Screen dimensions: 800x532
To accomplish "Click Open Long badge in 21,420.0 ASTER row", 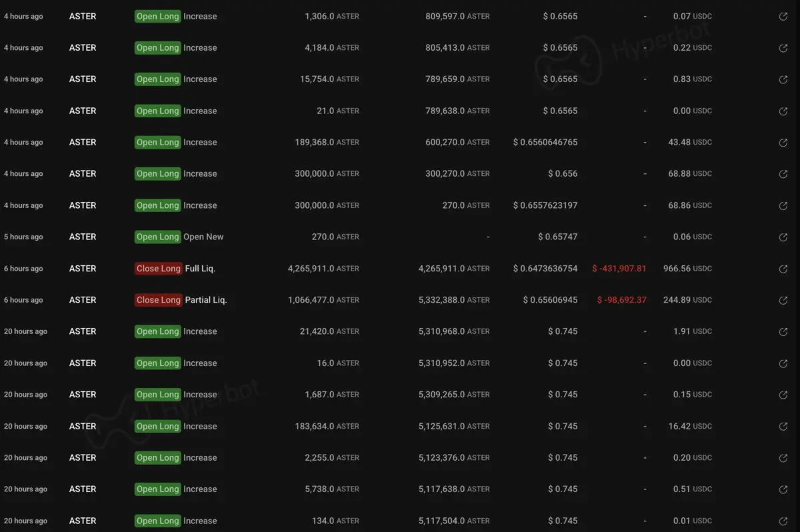I will pos(157,331).
